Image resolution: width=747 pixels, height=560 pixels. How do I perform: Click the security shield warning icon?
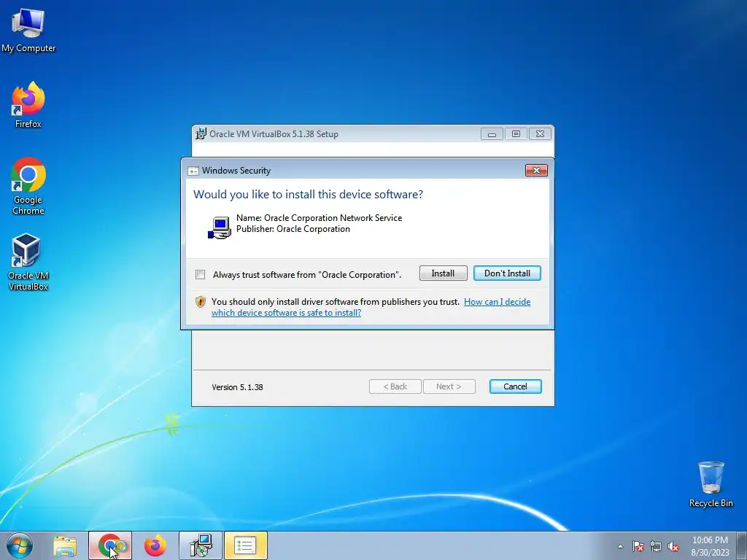[201, 301]
